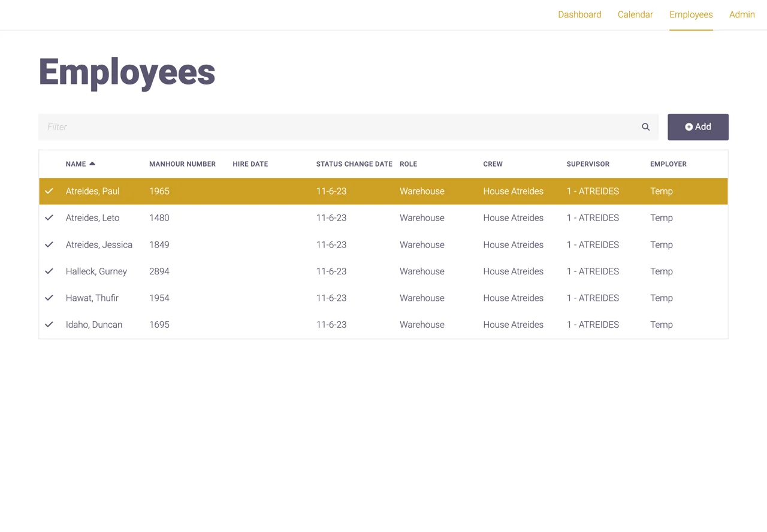Image resolution: width=767 pixels, height=532 pixels.
Task: Open the Dashboard tab
Action: pyautogui.click(x=579, y=14)
